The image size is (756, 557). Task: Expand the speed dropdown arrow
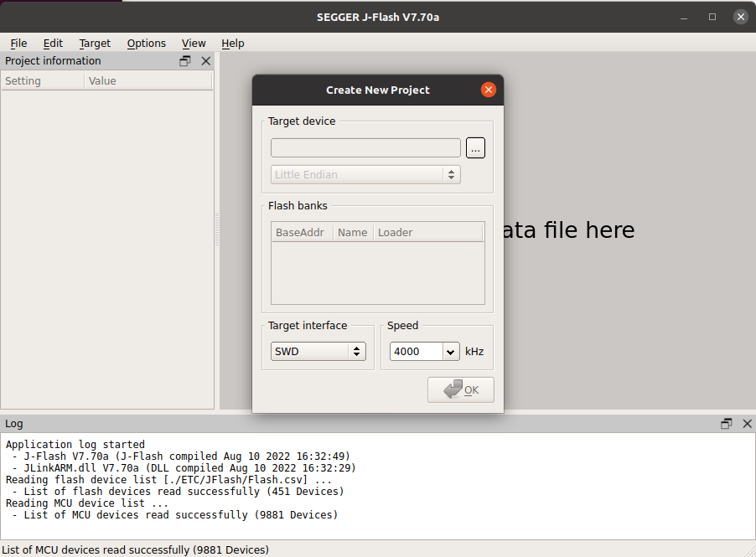click(450, 352)
